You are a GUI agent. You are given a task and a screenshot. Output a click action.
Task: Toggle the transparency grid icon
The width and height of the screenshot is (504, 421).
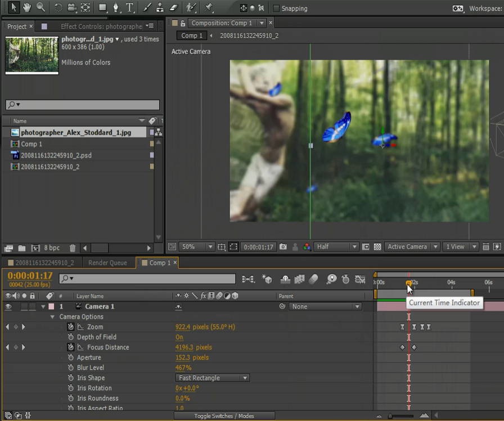(377, 247)
